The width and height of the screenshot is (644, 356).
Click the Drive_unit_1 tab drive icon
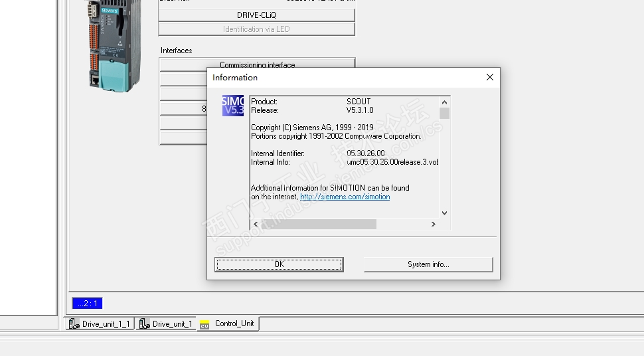pyautogui.click(x=145, y=324)
